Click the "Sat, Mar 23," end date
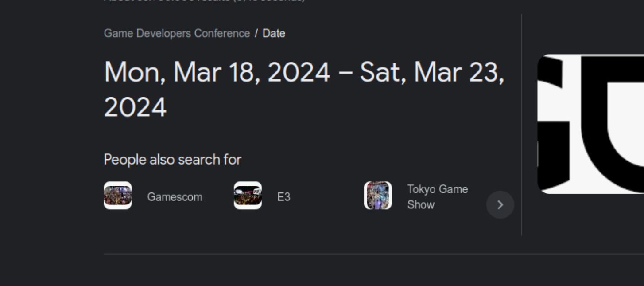The image size is (644, 286). (431, 72)
